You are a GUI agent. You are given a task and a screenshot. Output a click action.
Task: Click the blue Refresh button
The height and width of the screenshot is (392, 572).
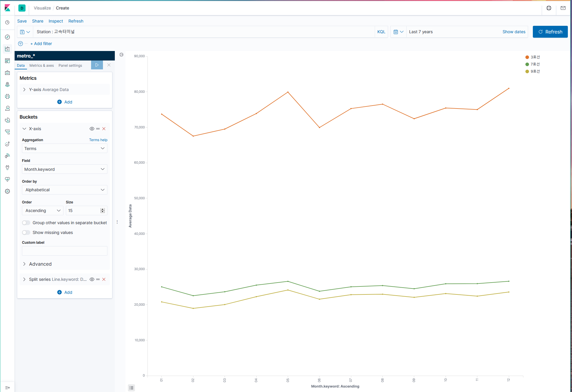click(550, 32)
